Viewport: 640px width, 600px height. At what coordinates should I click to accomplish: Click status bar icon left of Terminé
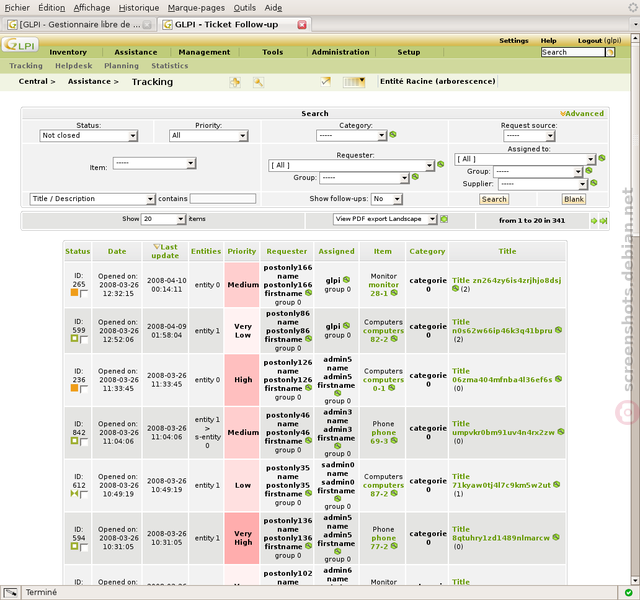point(10,592)
